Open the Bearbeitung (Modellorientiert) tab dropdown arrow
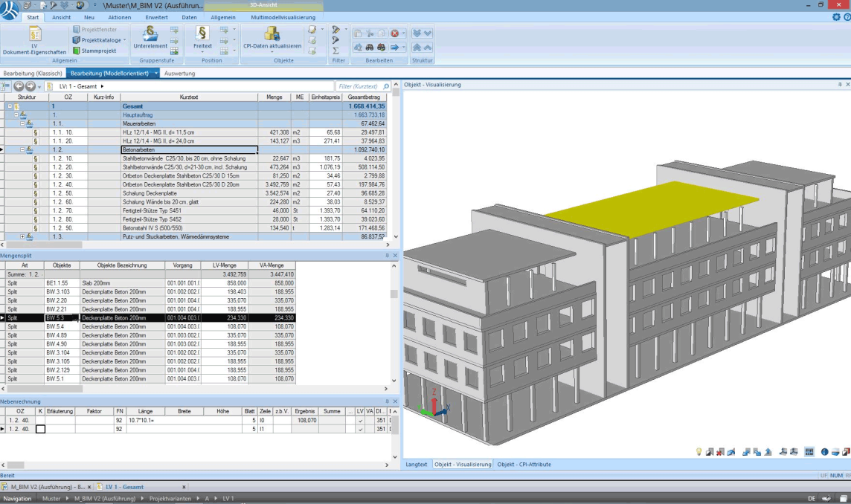The width and height of the screenshot is (851, 504). (155, 74)
